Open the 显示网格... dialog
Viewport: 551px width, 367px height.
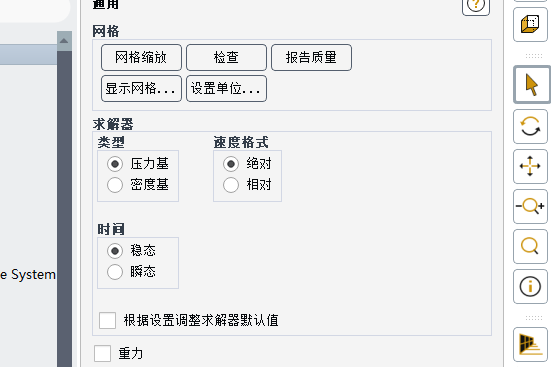(141, 89)
